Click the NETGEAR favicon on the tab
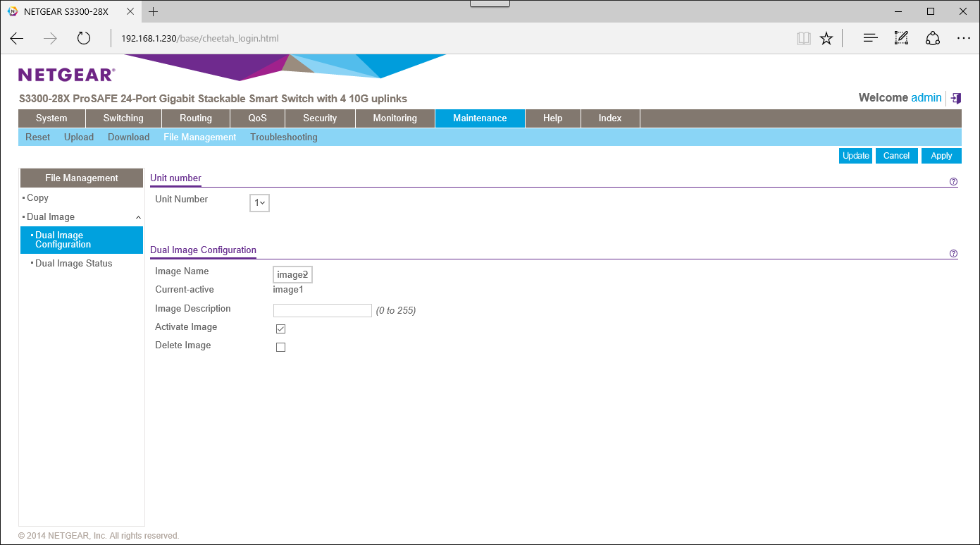 [x=12, y=11]
